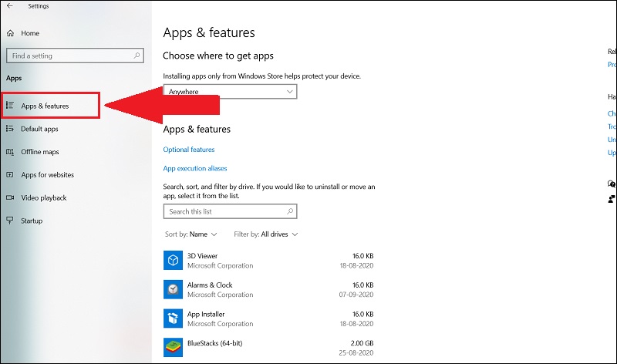The width and height of the screenshot is (617, 364).
Task: Focus the Find a setting field
Action: click(x=75, y=56)
